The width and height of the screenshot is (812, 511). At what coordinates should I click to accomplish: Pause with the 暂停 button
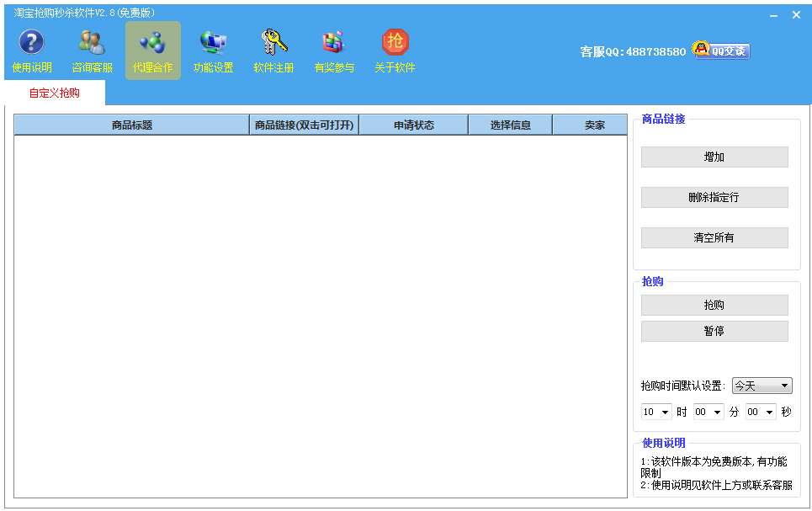click(714, 331)
